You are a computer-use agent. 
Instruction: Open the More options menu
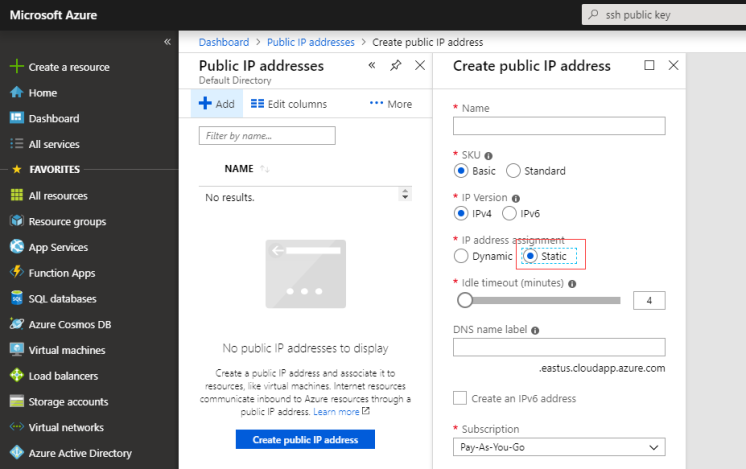click(391, 104)
